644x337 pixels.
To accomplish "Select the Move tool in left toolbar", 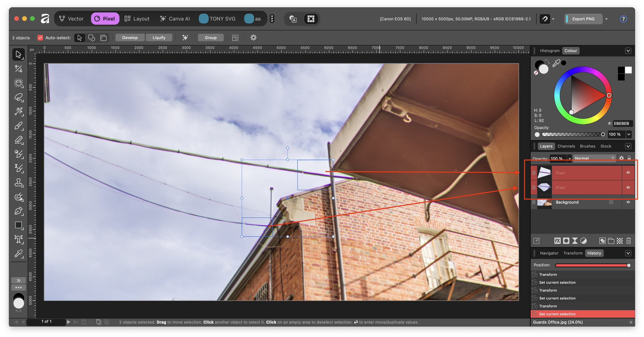I will (18, 54).
